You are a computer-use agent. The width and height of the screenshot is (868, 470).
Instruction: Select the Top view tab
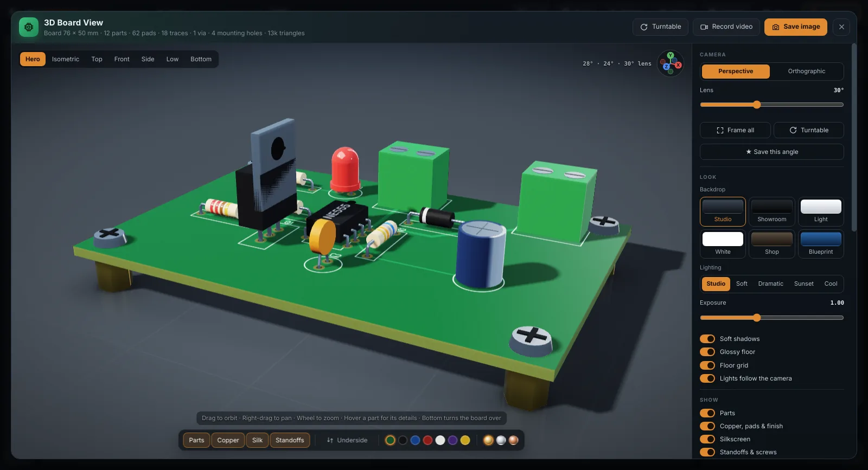tap(97, 59)
